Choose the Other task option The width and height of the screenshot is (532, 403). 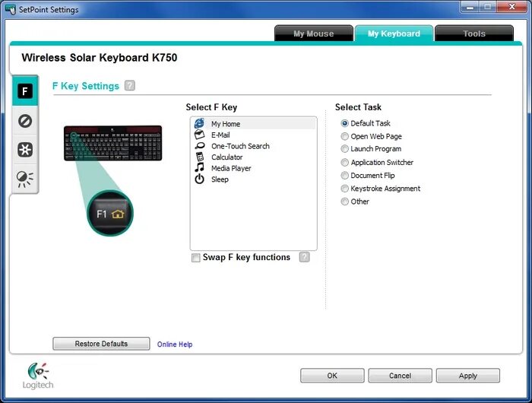click(x=345, y=201)
